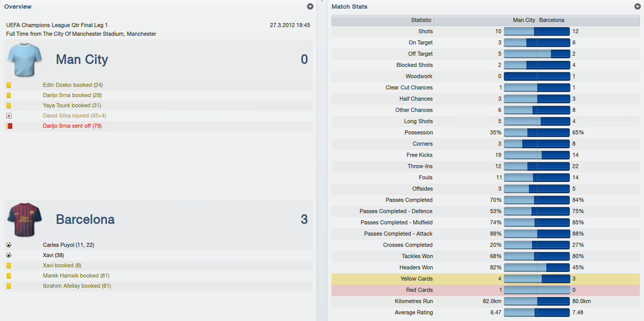Viewport: 644px width, 321px height.
Task: Click the goal ball icon beside Carles Puyol
Action: pos(9,245)
